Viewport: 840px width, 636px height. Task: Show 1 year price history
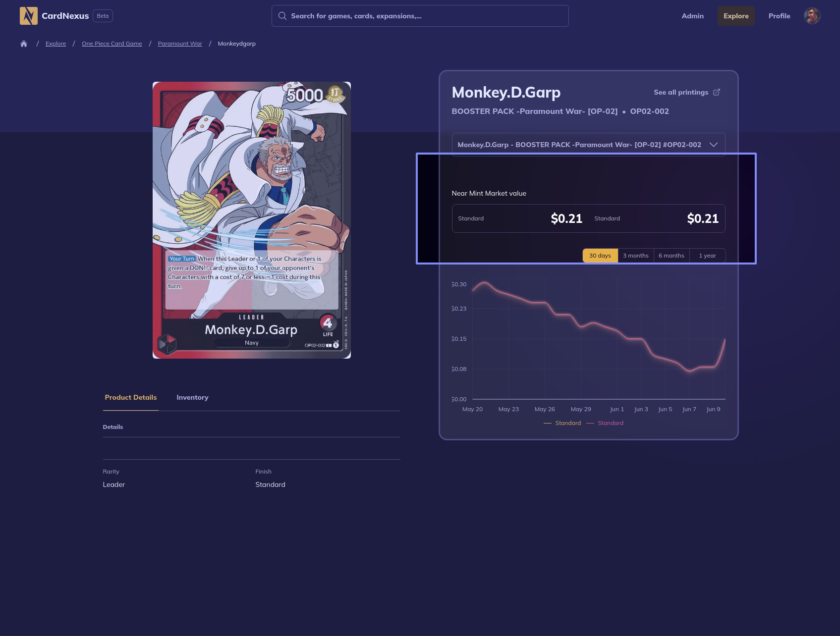click(707, 256)
